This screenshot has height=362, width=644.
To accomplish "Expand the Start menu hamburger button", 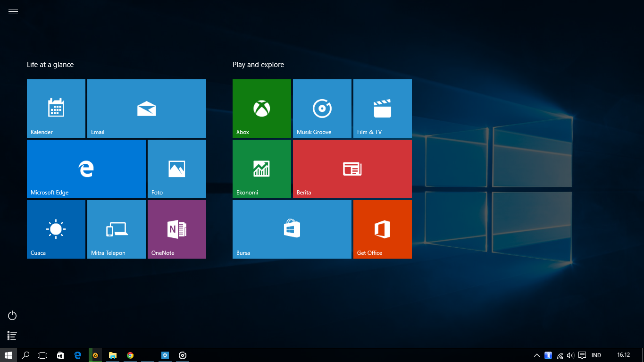I will pyautogui.click(x=13, y=11).
